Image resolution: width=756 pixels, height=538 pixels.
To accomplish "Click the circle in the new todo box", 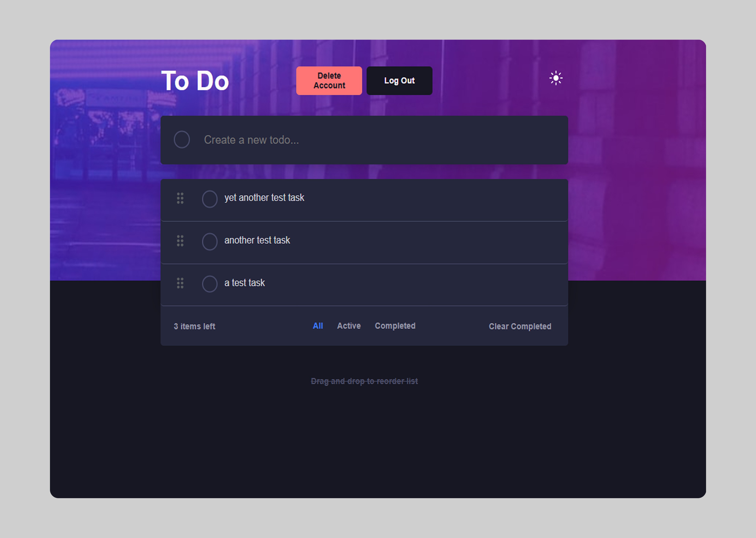I will click(182, 139).
